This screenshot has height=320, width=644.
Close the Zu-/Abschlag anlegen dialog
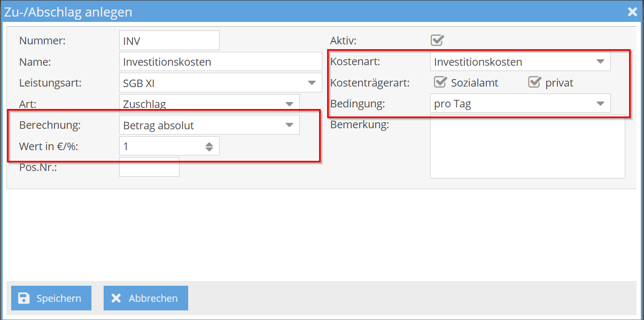pyautogui.click(x=632, y=11)
